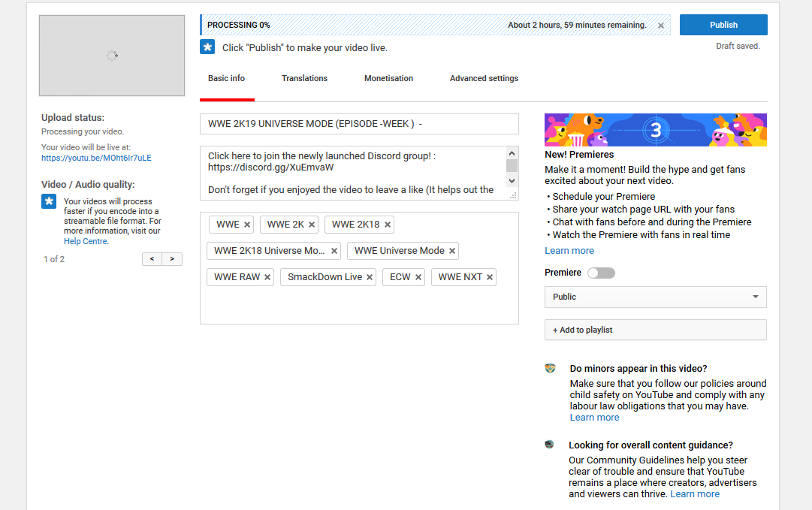Screen dimensions: 812x510
Task: Show next tip with right arrow
Action: [x=172, y=259]
